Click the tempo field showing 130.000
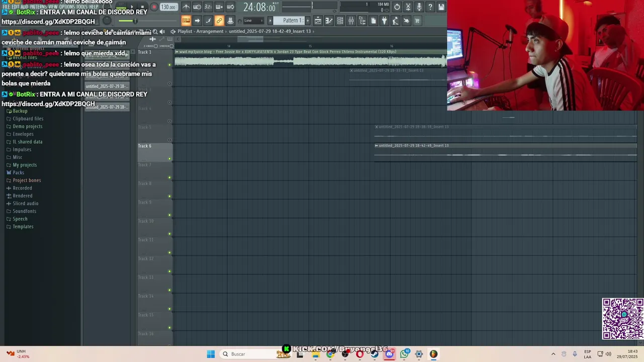644x362 pixels. click(x=168, y=7)
